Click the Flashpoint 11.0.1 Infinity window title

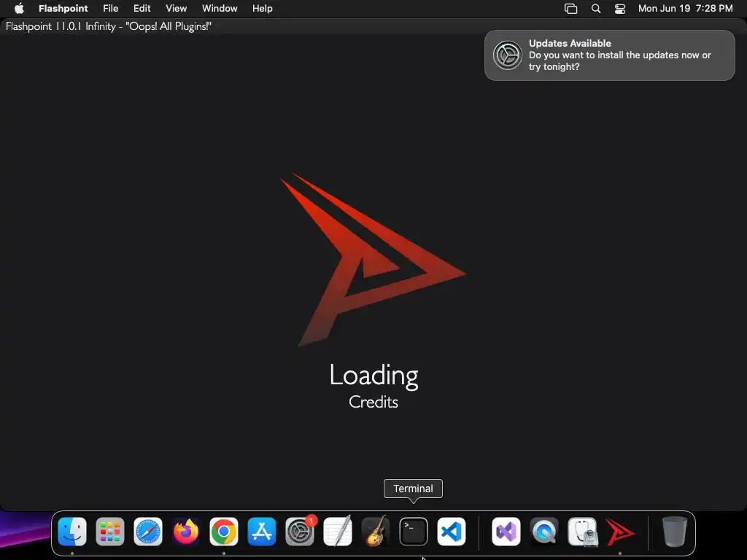point(109,26)
